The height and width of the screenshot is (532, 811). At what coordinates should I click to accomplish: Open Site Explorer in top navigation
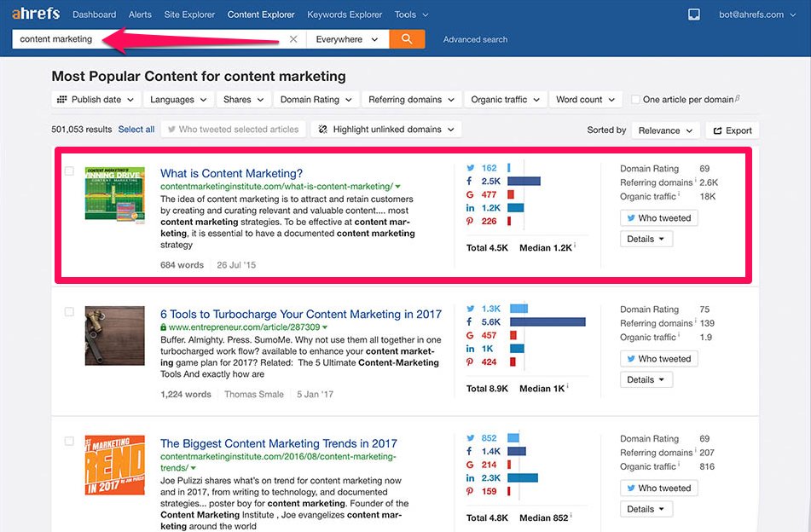click(x=189, y=14)
